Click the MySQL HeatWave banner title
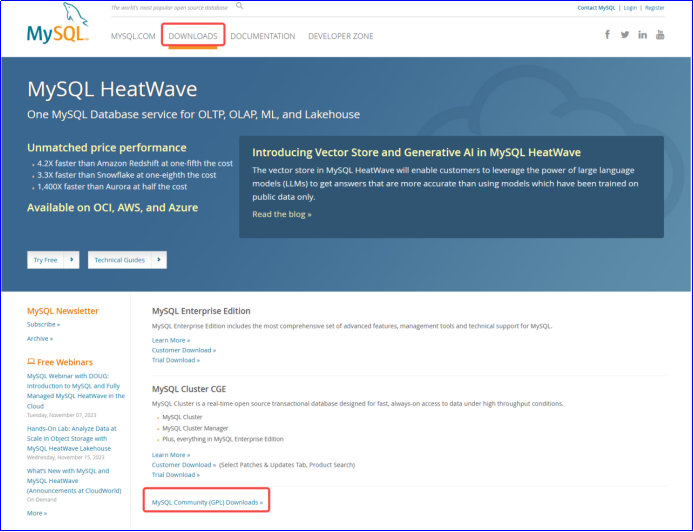694x532 pixels. pos(112,89)
